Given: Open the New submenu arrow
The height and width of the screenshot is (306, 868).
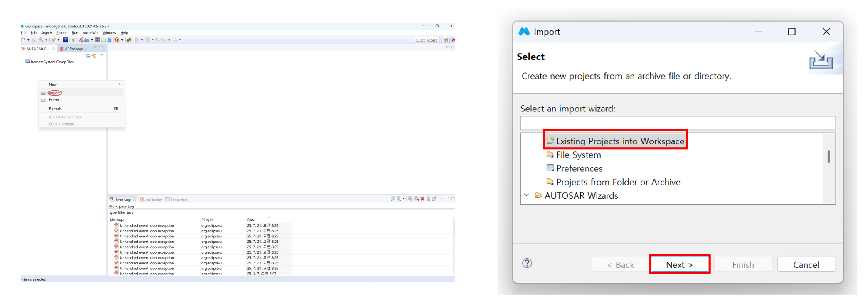Looking at the screenshot, I should coord(120,84).
